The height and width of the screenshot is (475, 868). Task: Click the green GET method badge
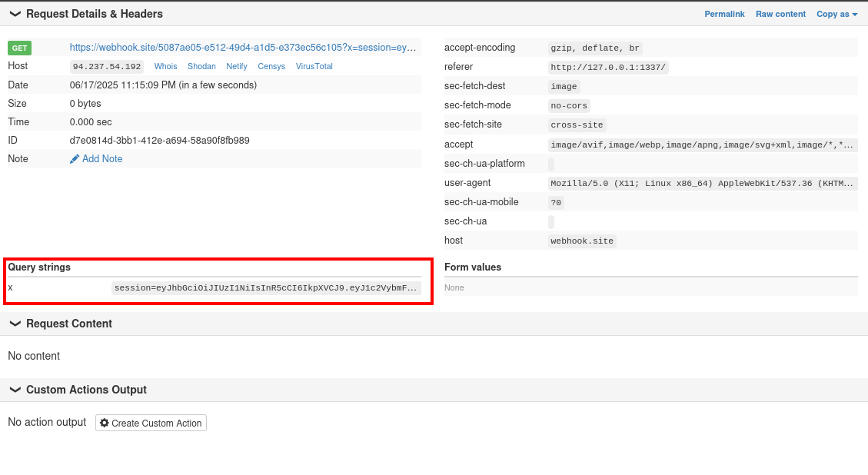pyautogui.click(x=19, y=48)
